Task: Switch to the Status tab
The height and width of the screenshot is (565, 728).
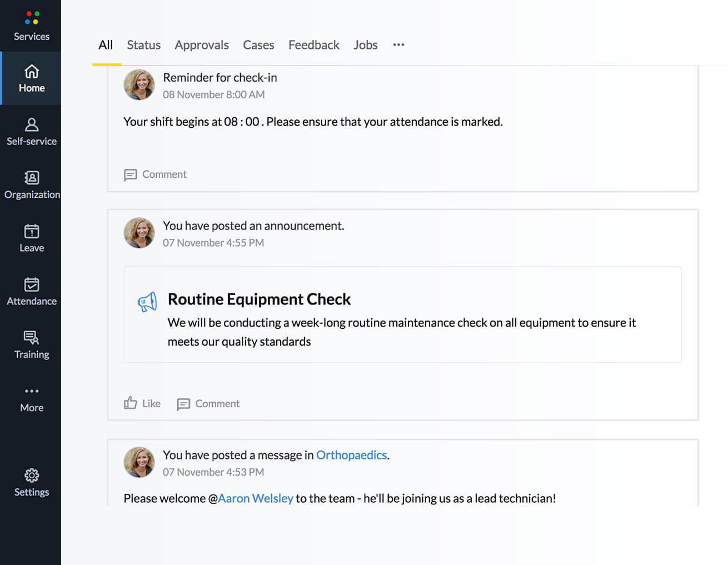Action: pyautogui.click(x=143, y=45)
